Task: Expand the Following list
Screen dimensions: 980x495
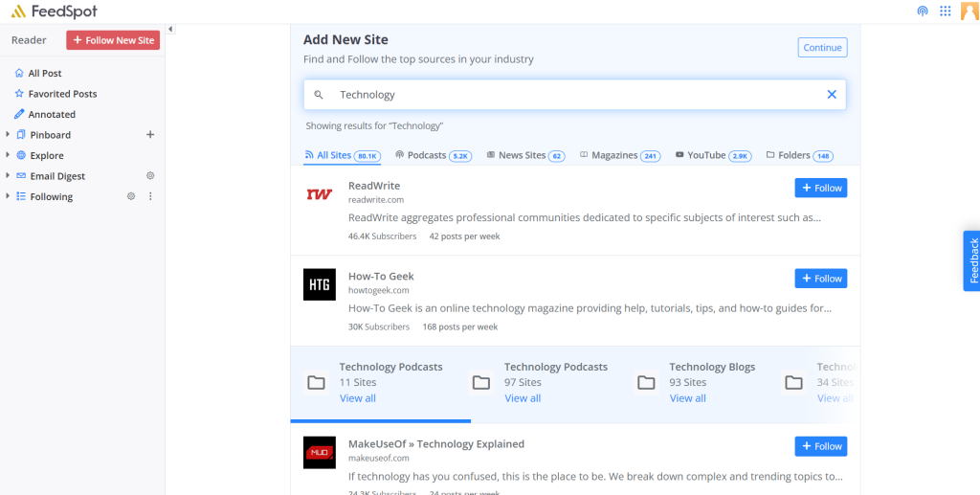Action: (x=8, y=196)
